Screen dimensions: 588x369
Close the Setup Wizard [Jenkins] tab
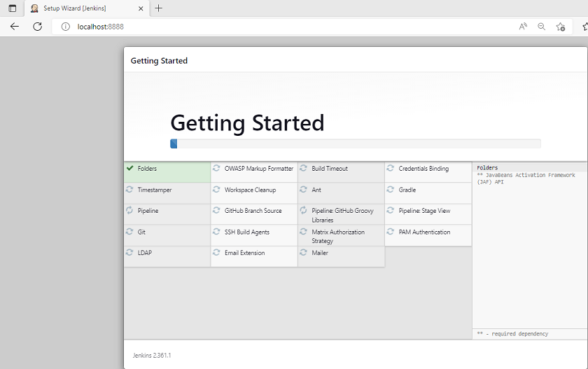(141, 8)
